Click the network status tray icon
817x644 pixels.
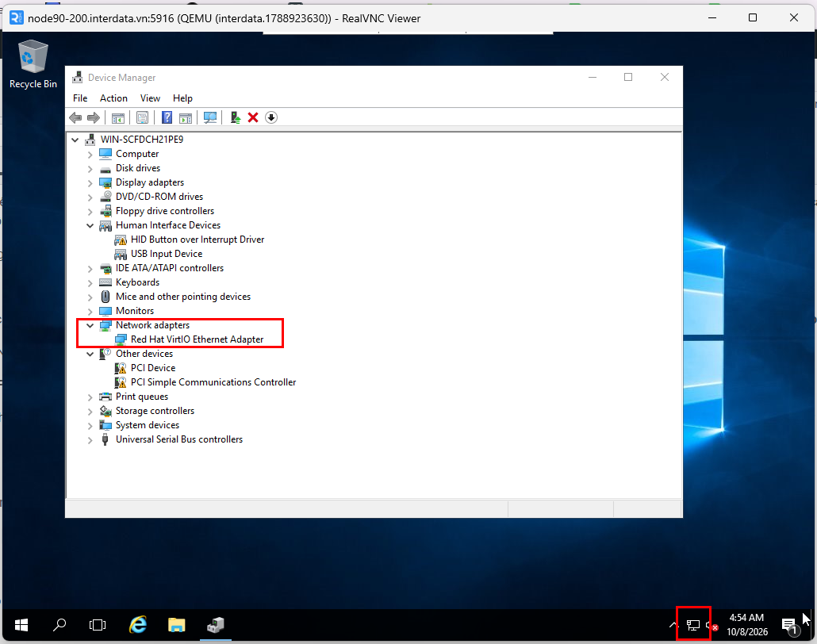point(693,625)
